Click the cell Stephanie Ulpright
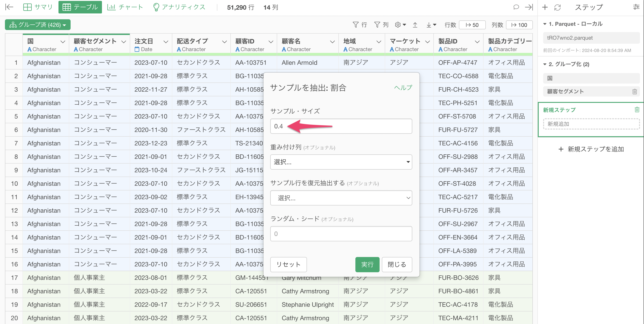This screenshot has width=644, height=324. click(x=307, y=305)
